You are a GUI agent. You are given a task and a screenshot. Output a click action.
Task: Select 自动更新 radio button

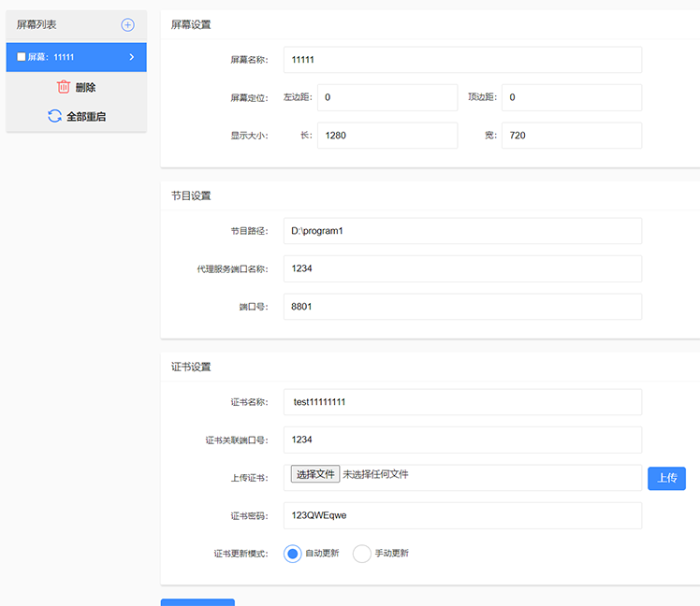tap(293, 554)
